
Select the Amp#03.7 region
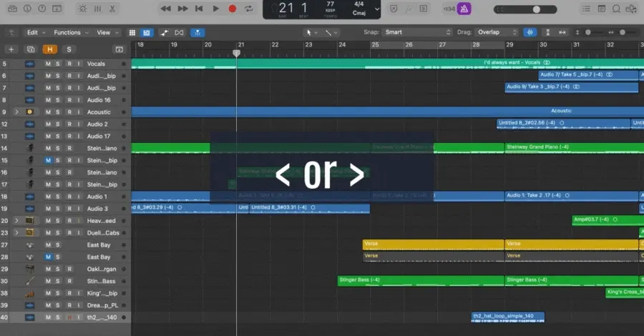(x=608, y=220)
